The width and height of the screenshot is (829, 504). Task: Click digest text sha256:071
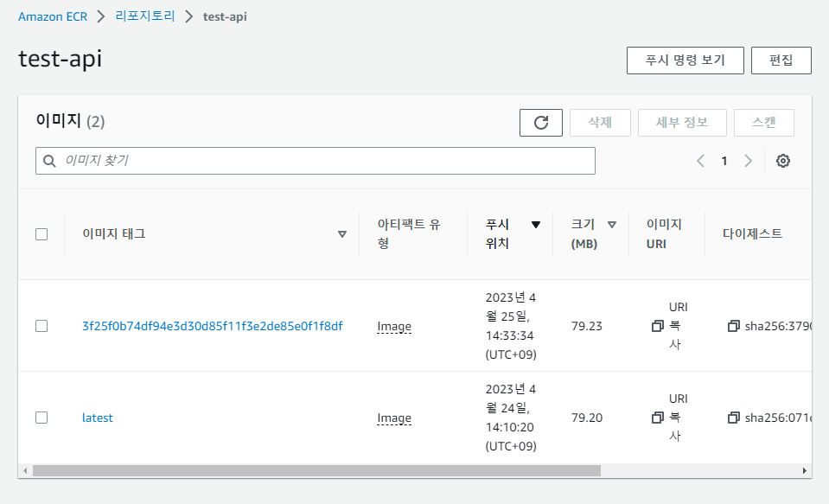(x=778, y=418)
